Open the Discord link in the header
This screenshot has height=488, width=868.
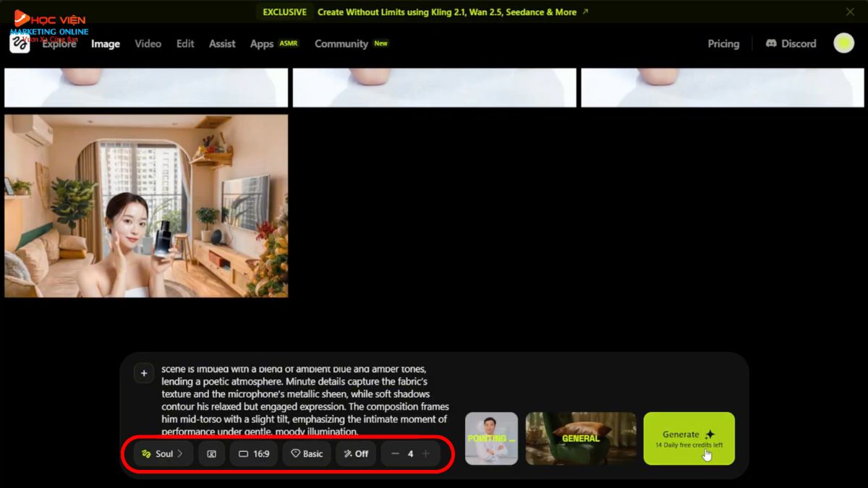791,43
